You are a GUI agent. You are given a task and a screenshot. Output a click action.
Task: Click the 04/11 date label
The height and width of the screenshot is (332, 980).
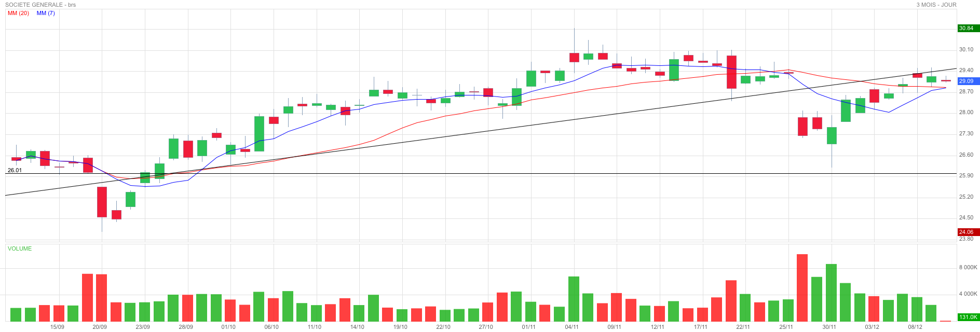[x=572, y=327]
